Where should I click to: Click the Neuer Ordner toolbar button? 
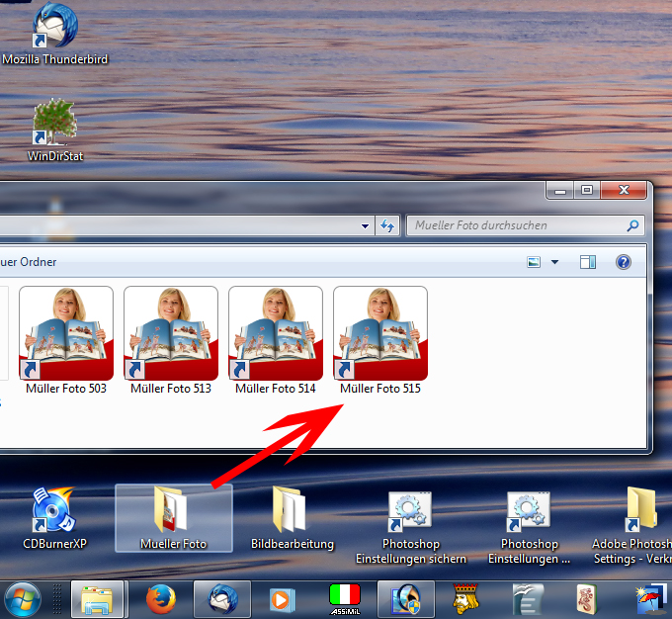click(x=29, y=262)
